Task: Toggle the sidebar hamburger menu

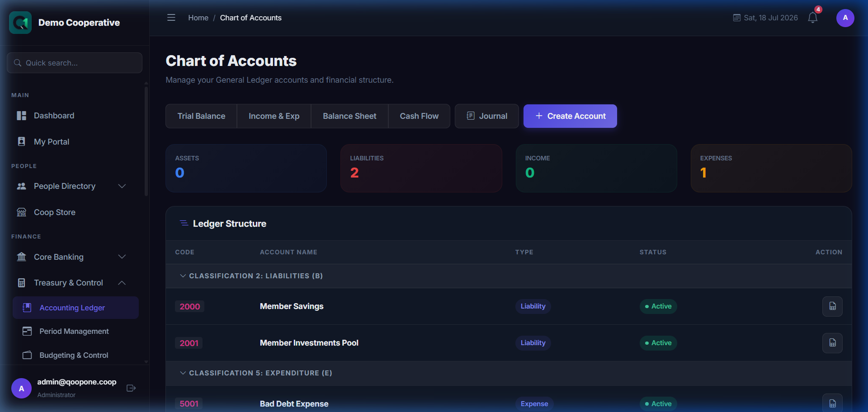Action: coord(171,18)
